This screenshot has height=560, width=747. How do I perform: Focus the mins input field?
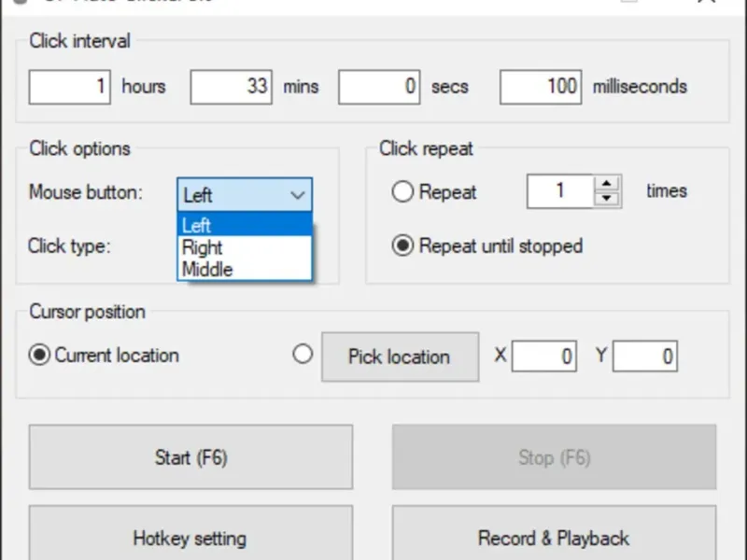click(x=232, y=87)
